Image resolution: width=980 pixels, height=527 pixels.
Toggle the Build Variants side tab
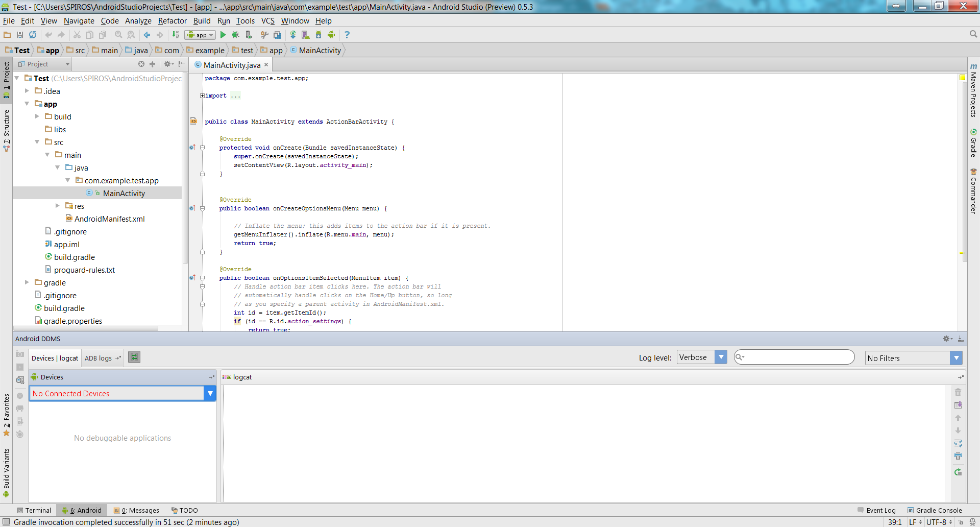tap(6, 472)
